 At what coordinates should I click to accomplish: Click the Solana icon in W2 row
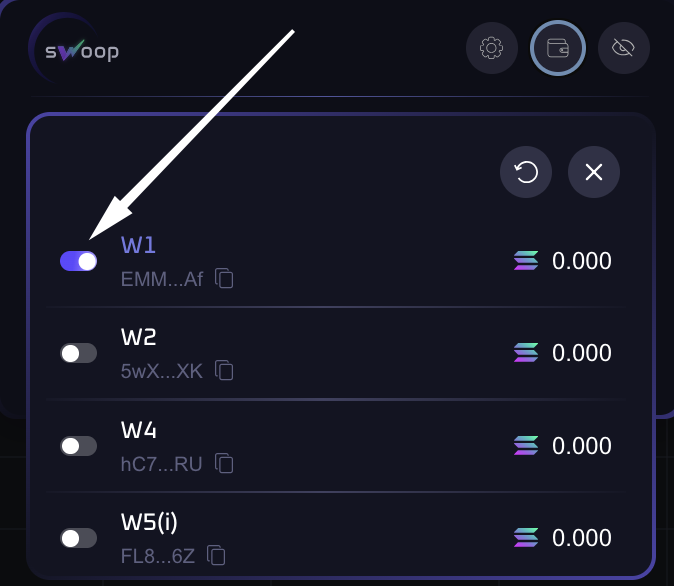click(x=526, y=353)
